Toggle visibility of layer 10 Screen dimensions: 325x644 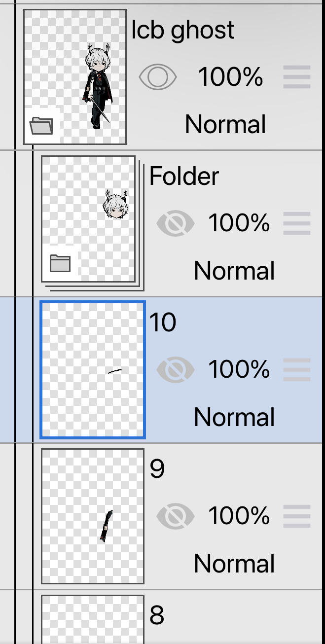coord(175,370)
